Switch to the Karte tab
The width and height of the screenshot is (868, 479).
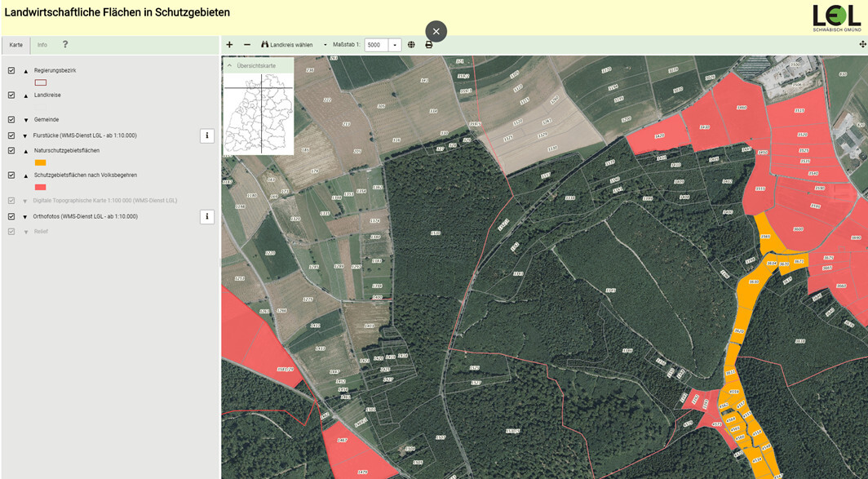point(15,45)
